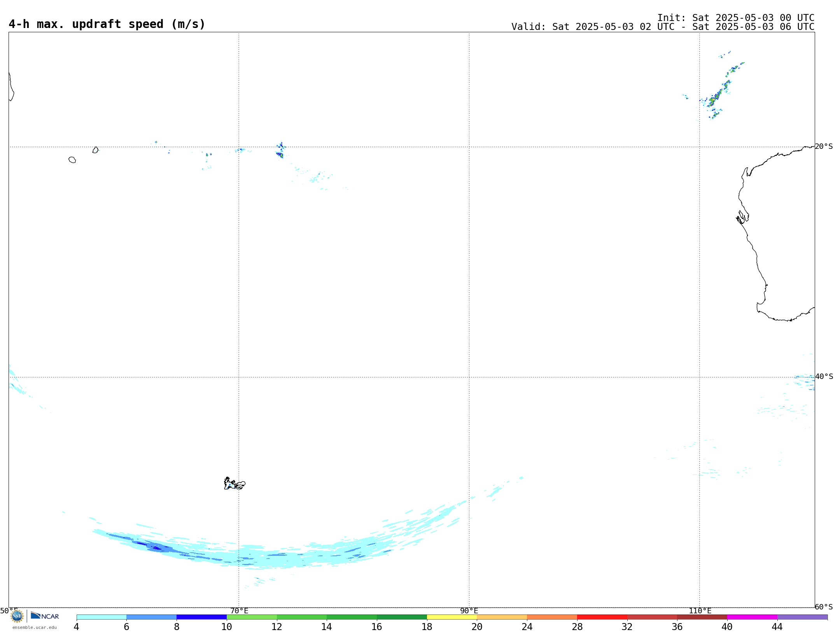Select the dark brown-red 36–40 m/s swatch

click(702, 617)
